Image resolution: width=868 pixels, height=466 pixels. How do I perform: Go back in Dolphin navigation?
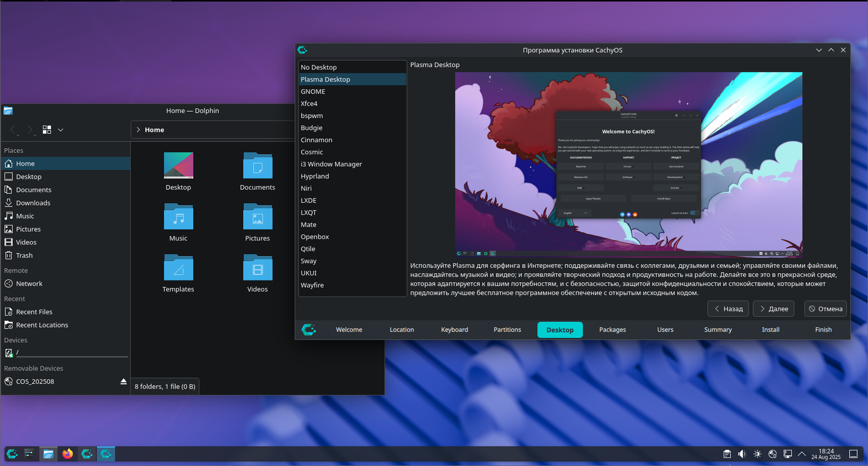[x=14, y=130]
